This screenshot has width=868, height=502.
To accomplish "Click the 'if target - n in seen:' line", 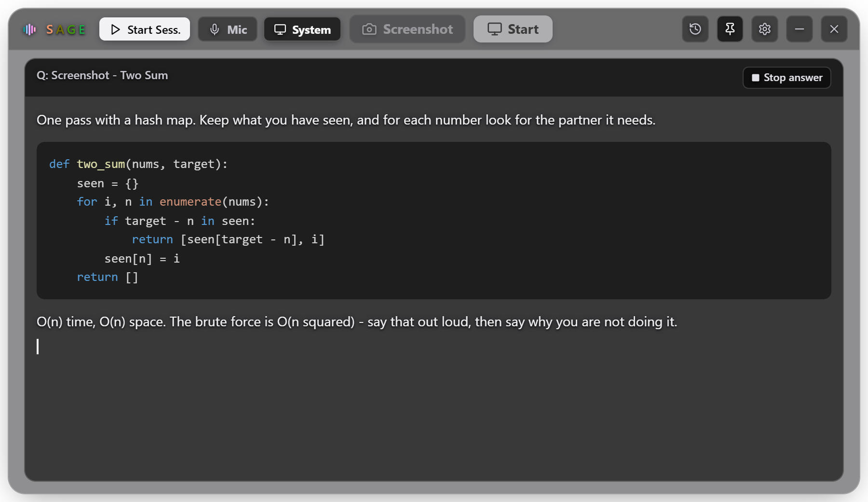I will 180,221.
